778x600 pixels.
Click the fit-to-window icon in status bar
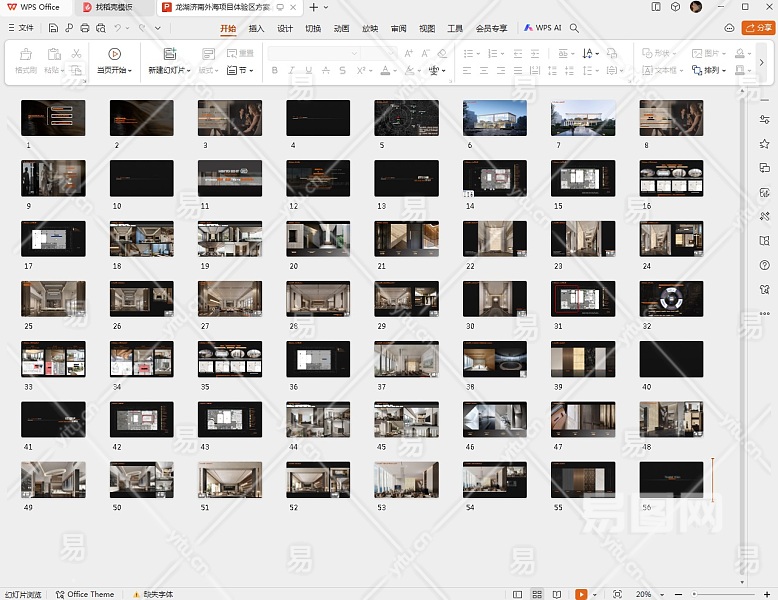pos(617,594)
